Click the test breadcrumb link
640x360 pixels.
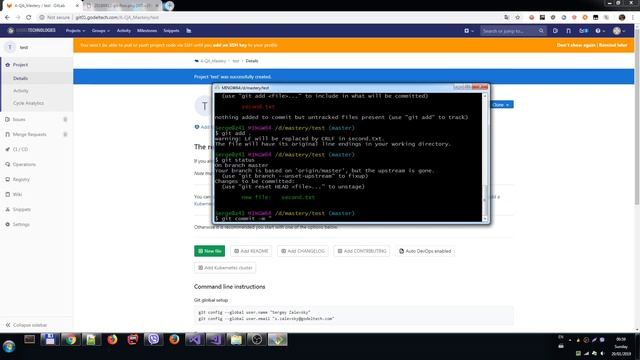coord(236,61)
